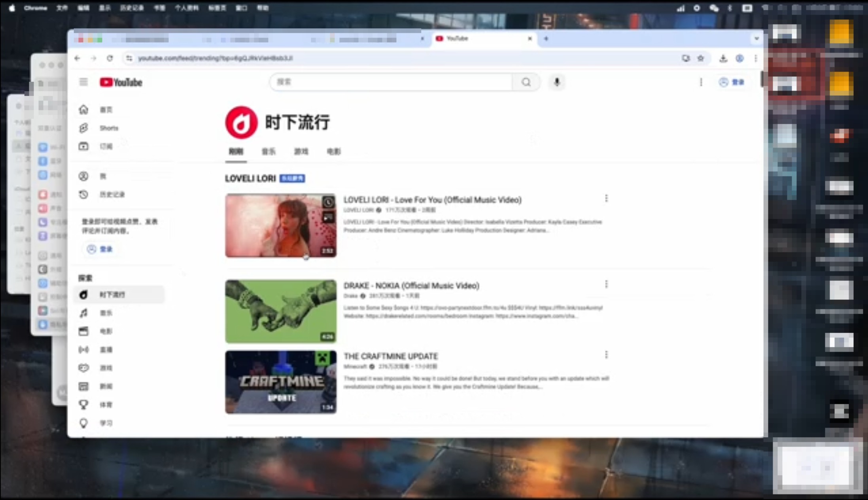868x500 pixels.
Task: Click the Drake channel name under NOKIA video
Action: pos(350,296)
